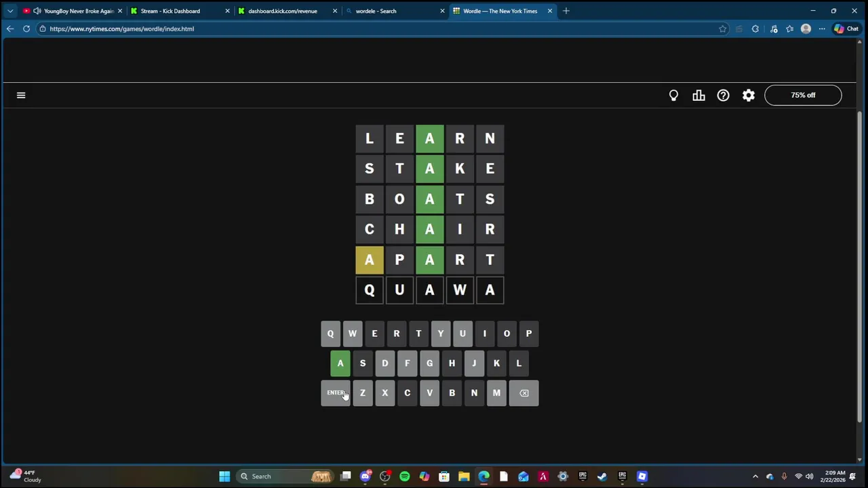The image size is (868, 488).
Task: Tap the green A key on keyboard
Action: (x=340, y=363)
